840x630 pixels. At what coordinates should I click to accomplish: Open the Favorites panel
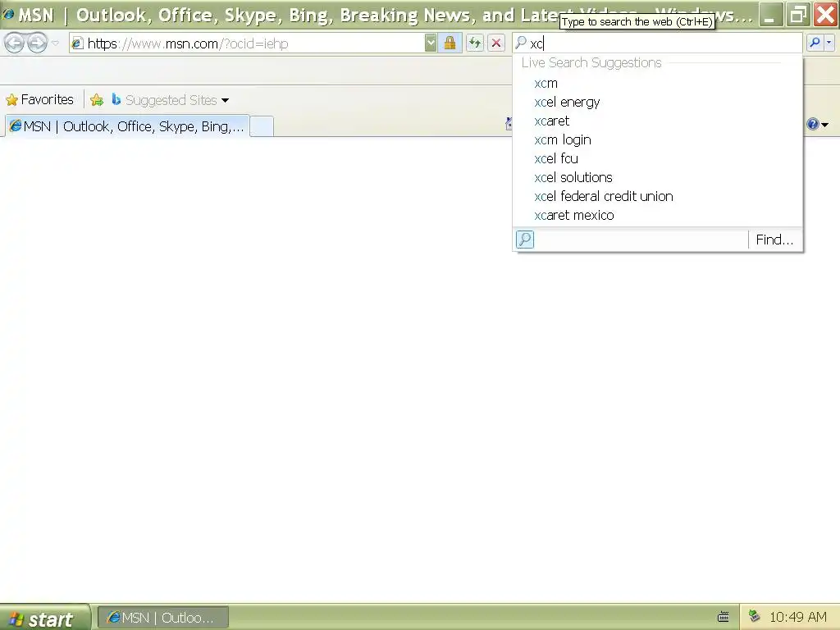[39, 99]
